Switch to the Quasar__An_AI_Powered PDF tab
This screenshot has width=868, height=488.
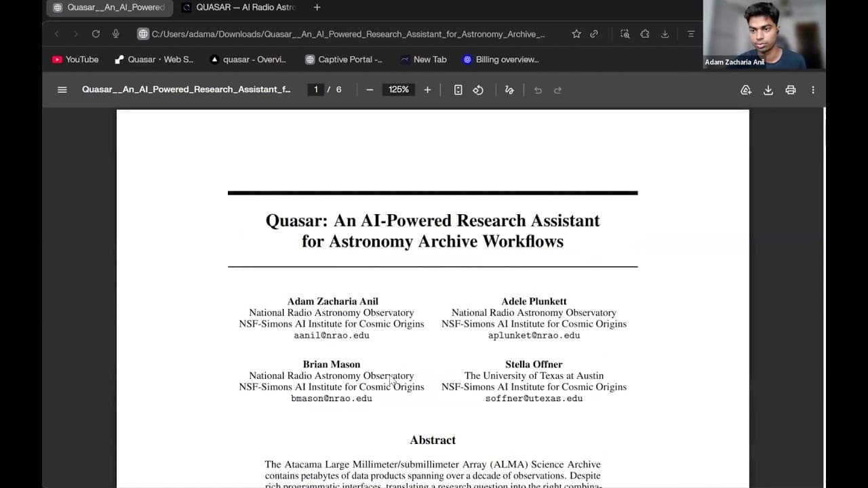point(108,7)
